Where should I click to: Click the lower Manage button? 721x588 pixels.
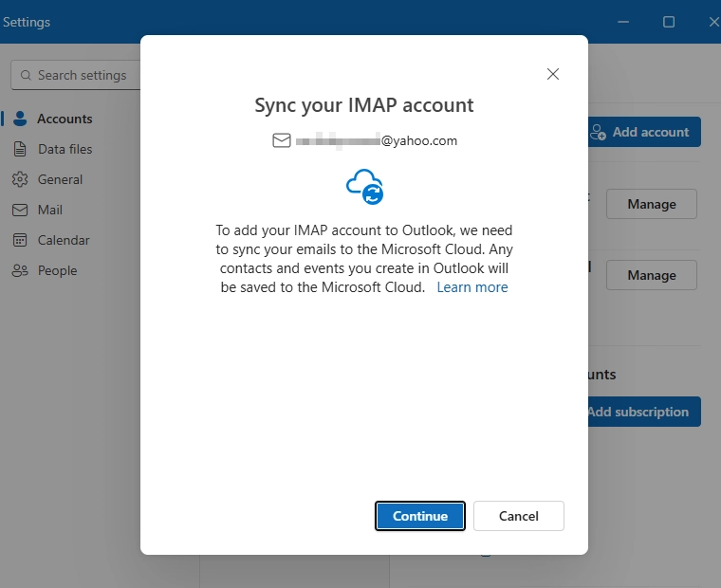(651, 275)
